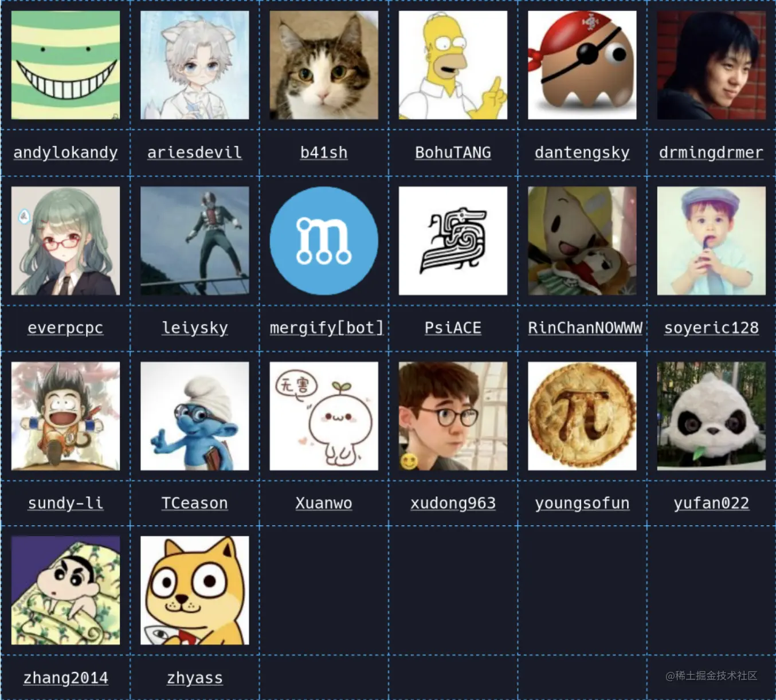Click the leiysky username link
The width and height of the screenshot is (776, 700).
pyautogui.click(x=195, y=328)
